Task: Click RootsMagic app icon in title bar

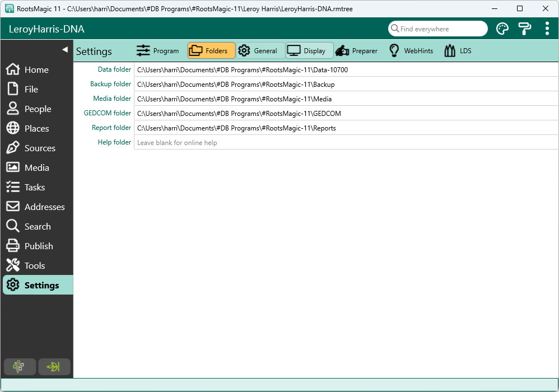Action: [x=10, y=8]
